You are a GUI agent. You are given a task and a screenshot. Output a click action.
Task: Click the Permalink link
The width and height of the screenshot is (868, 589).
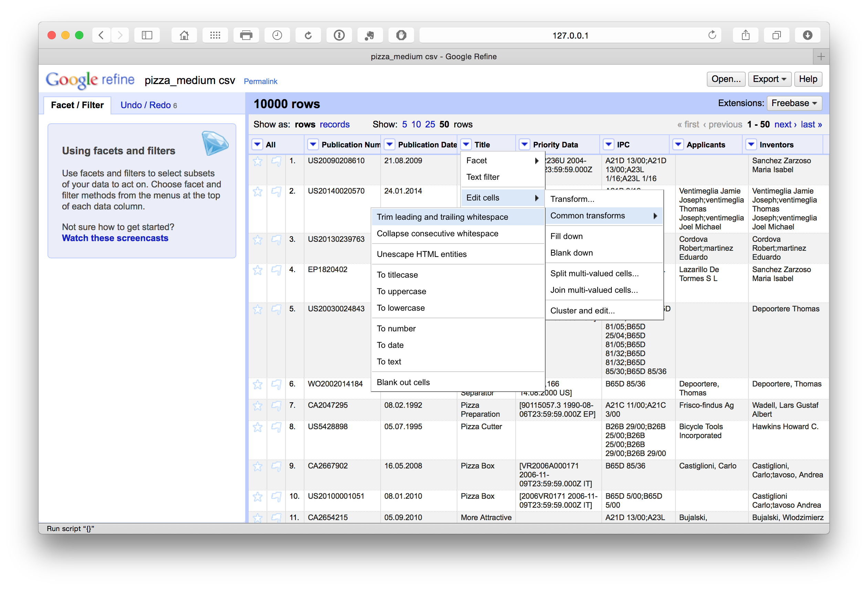point(260,81)
